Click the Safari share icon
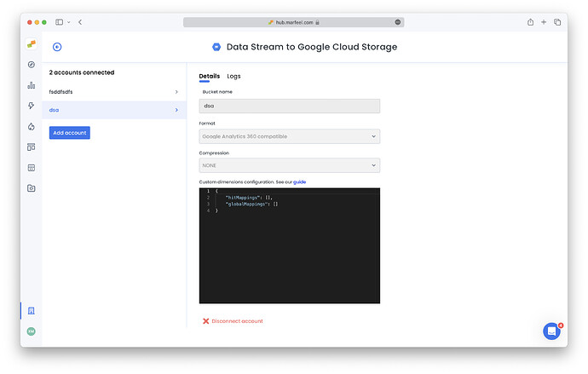 530,22
